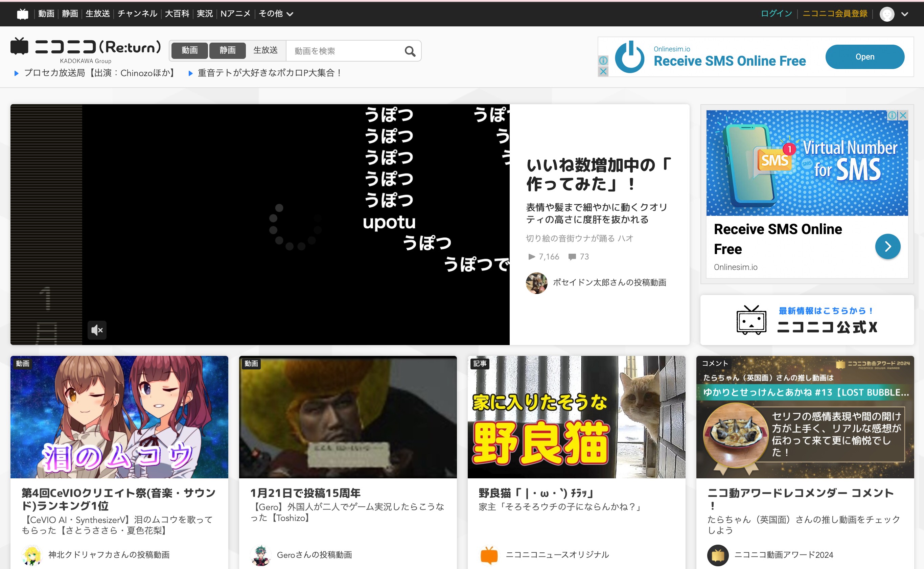This screenshot has height=569, width=924.
Task: Open the ニコ動アワード comment card thumbnail
Action: pyautogui.click(x=805, y=417)
